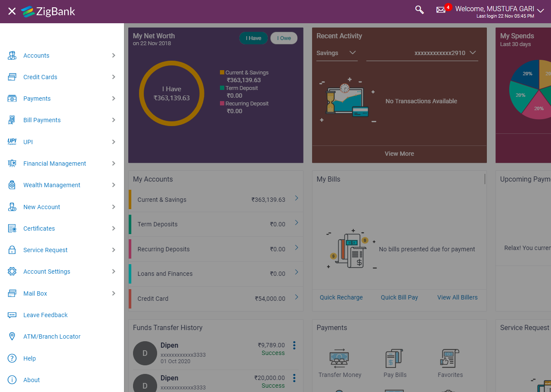Toggle net worth to I Have
Screen dimensions: 551x392
[254, 38]
